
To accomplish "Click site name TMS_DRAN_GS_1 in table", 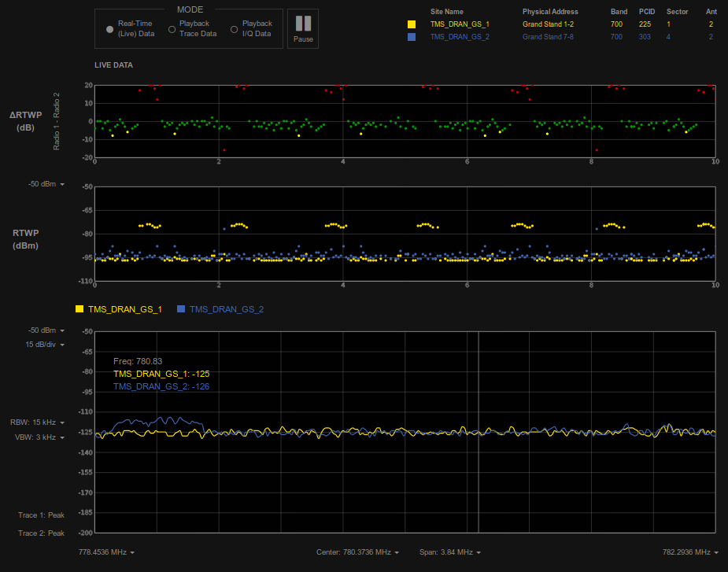I will [x=460, y=24].
